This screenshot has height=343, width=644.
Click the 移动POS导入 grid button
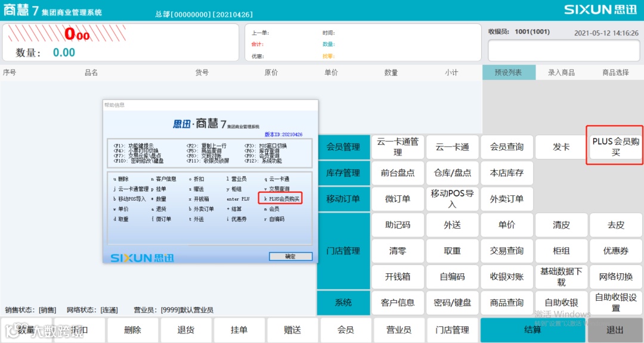[452, 198]
